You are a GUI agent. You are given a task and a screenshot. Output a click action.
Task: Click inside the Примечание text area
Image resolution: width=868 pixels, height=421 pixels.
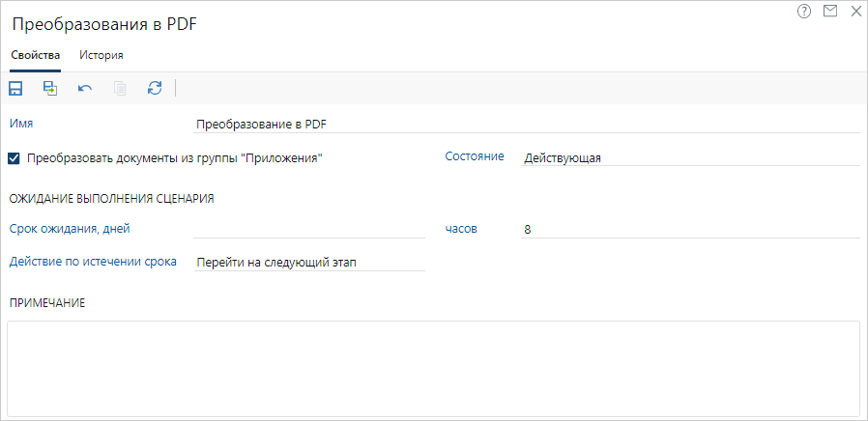[433, 368]
